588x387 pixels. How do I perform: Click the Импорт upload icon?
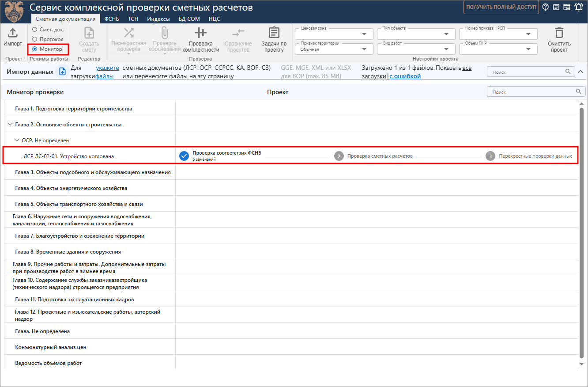click(x=13, y=33)
